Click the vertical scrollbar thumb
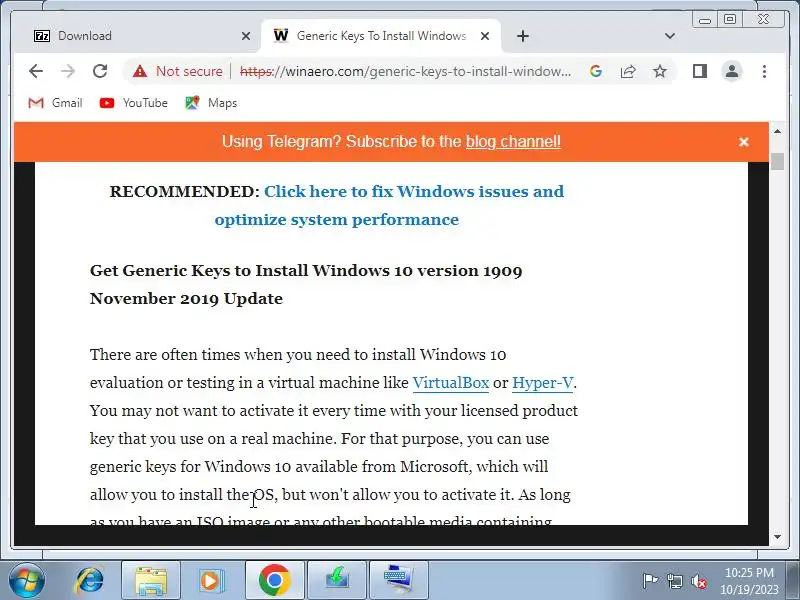The image size is (800, 600). pos(777,161)
